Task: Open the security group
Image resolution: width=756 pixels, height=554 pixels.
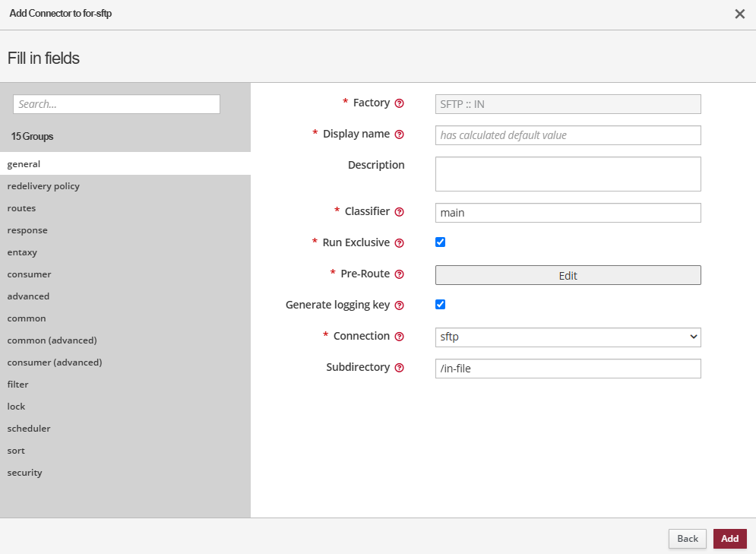Action: pos(25,473)
